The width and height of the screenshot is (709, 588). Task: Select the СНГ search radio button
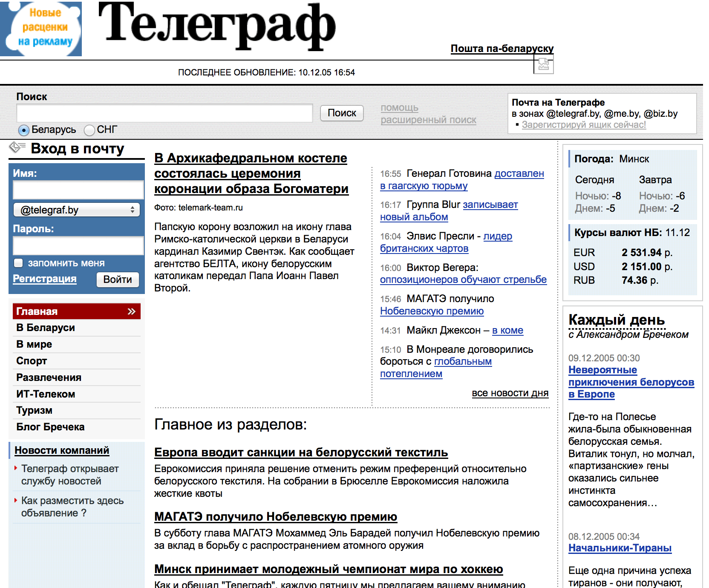tap(89, 130)
